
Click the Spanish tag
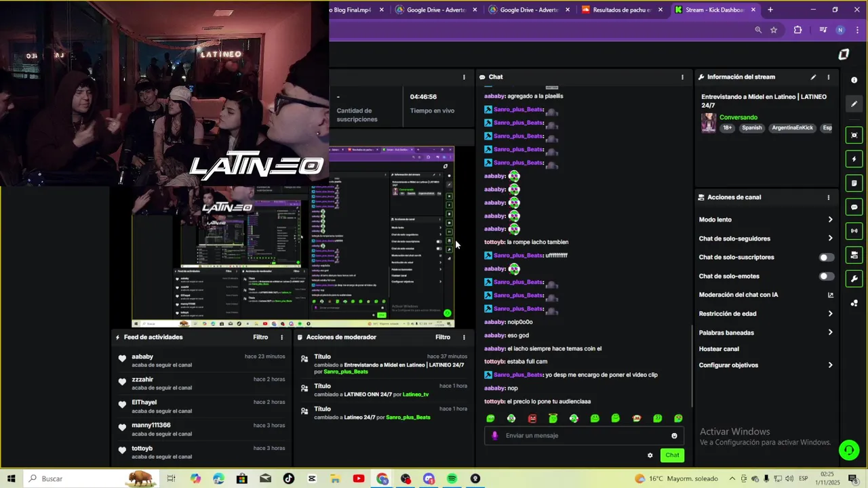tap(751, 128)
